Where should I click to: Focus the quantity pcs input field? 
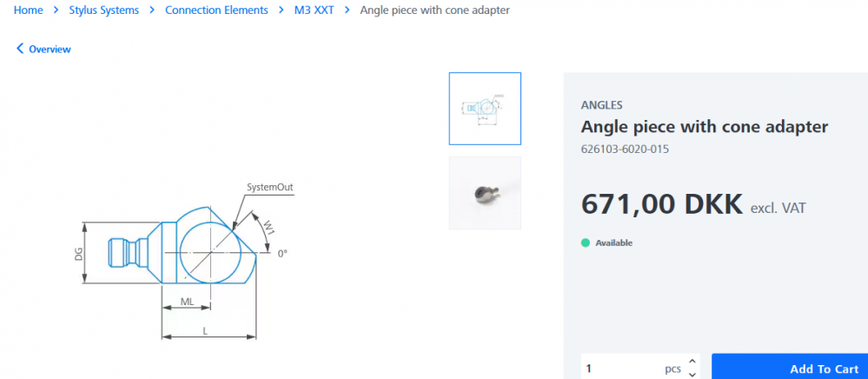pyautogui.click(x=621, y=369)
